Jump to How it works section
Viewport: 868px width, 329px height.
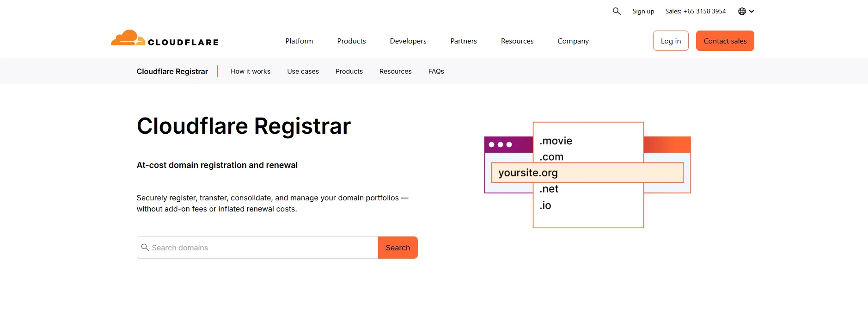(251, 71)
